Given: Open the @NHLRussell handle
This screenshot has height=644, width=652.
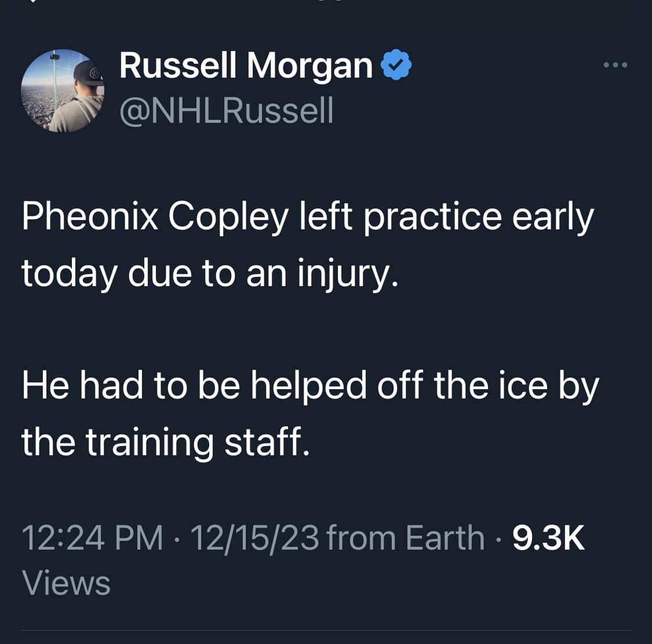Looking at the screenshot, I should pos(227,111).
